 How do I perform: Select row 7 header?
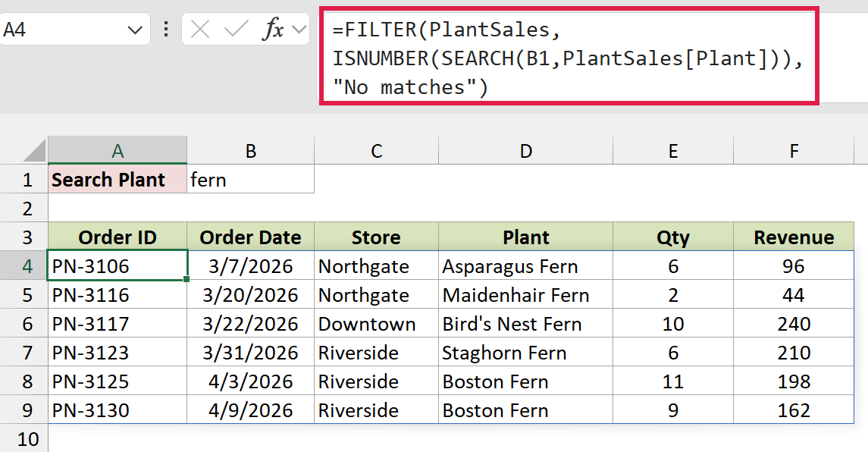tap(24, 353)
